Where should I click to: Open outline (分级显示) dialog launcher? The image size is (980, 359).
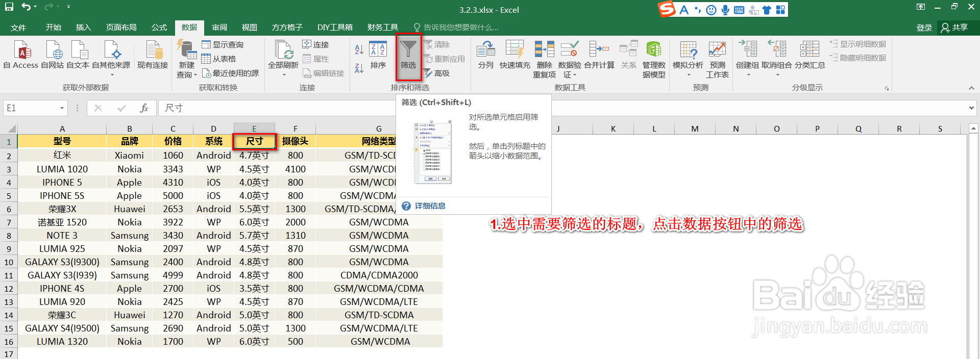(887, 88)
